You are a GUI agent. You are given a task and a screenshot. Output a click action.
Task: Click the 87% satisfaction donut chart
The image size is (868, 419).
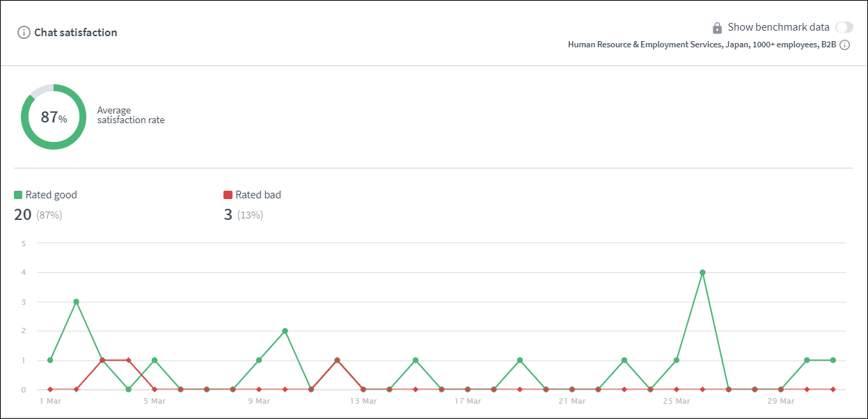pyautogui.click(x=53, y=117)
